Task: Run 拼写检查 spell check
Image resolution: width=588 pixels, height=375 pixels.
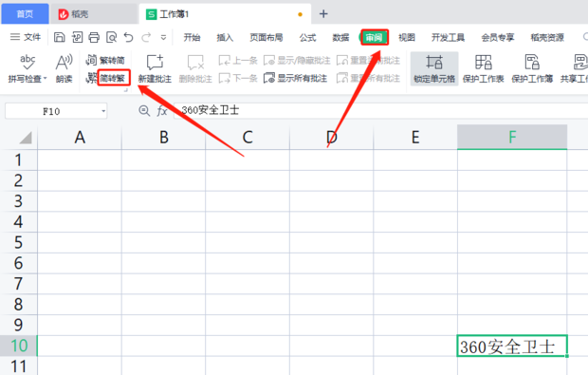Action: click(x=27, y=68)
